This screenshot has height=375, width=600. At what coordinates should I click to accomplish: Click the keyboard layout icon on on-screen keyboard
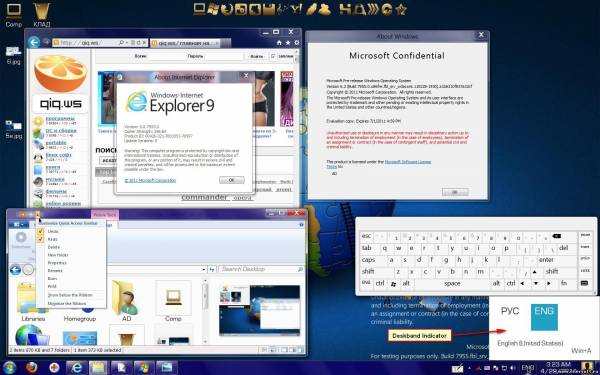(584, 283)
